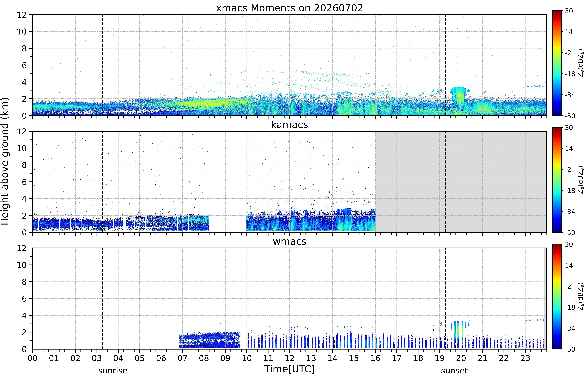Click the "-50" value on wmacs colorbar

[x=570, y=349]
